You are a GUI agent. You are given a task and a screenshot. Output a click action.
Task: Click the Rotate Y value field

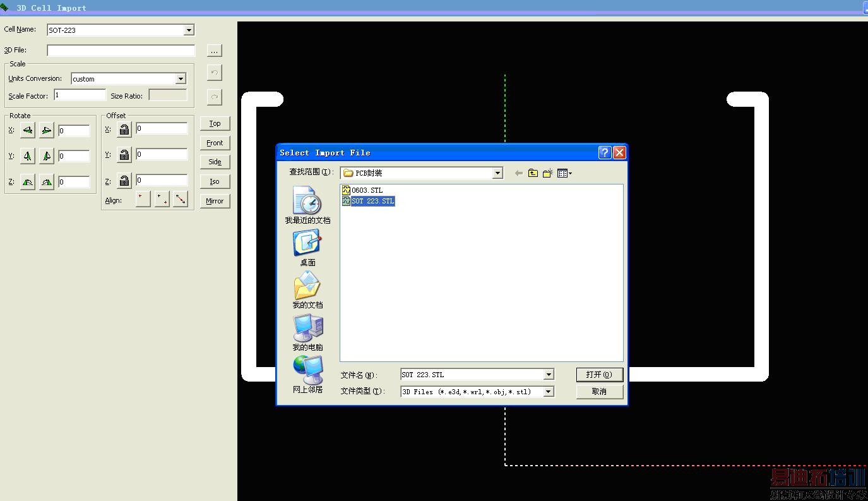tap(74, 156)
